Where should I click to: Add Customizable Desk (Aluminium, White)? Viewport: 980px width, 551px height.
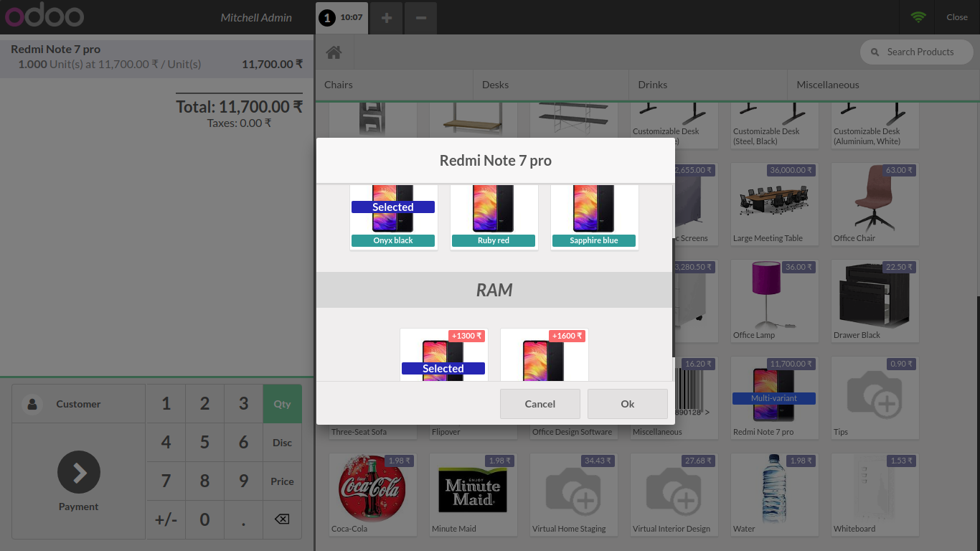click(875, 126)
